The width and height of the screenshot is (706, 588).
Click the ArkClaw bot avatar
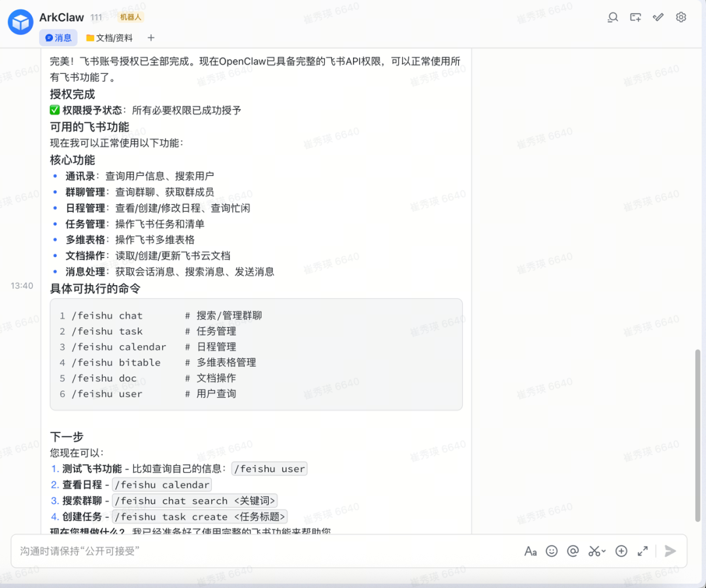tap(20, 22)
